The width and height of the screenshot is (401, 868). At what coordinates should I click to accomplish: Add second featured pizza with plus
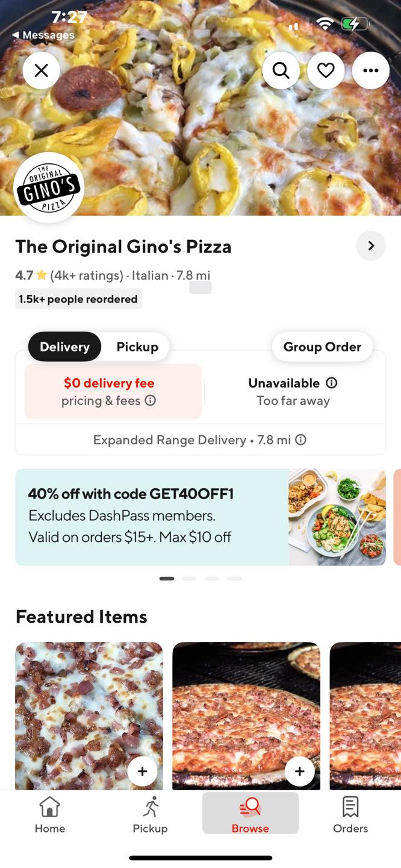(x=299, y=771)
